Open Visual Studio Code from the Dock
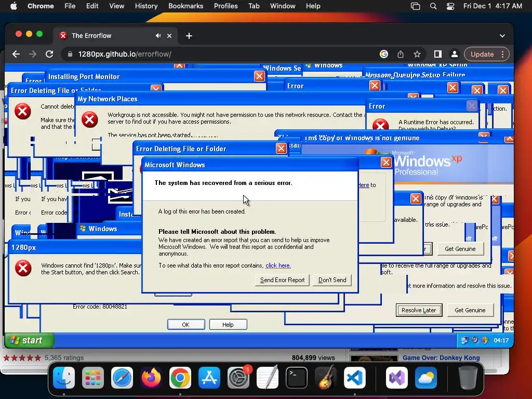Viewport: 532px width, 399px height. [355, 378]
